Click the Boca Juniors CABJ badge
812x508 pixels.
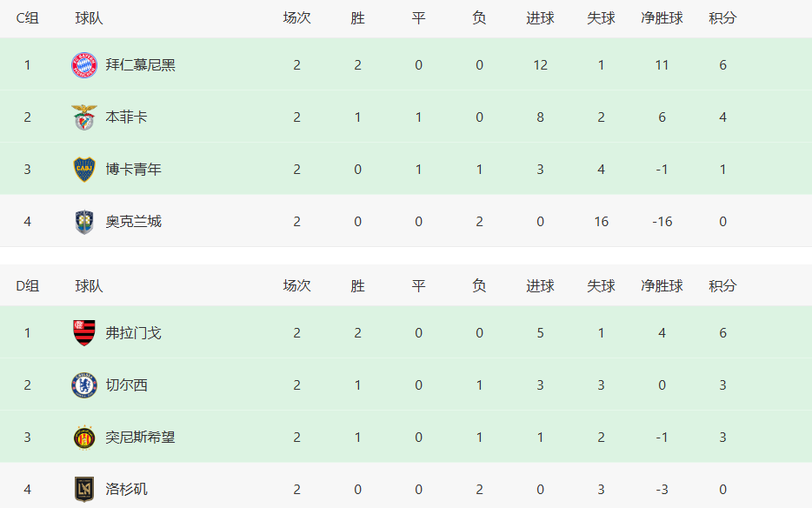click(x=83, y=170)
